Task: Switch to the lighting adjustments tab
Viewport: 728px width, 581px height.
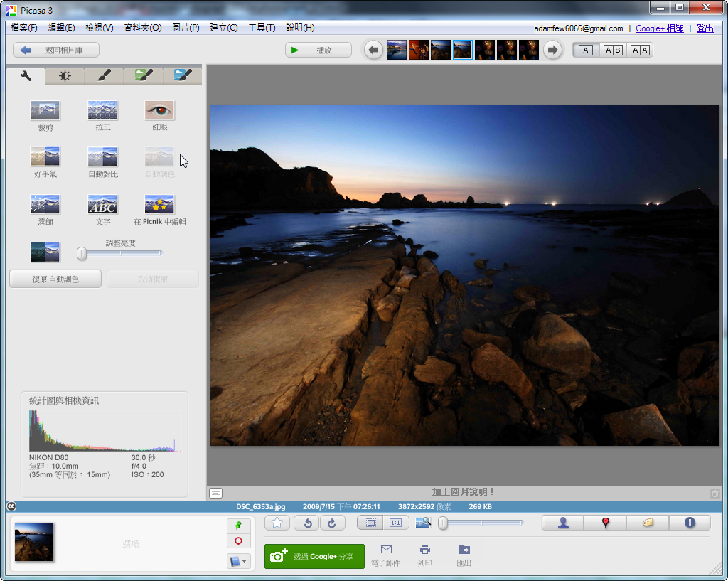Action: [64, 75]
